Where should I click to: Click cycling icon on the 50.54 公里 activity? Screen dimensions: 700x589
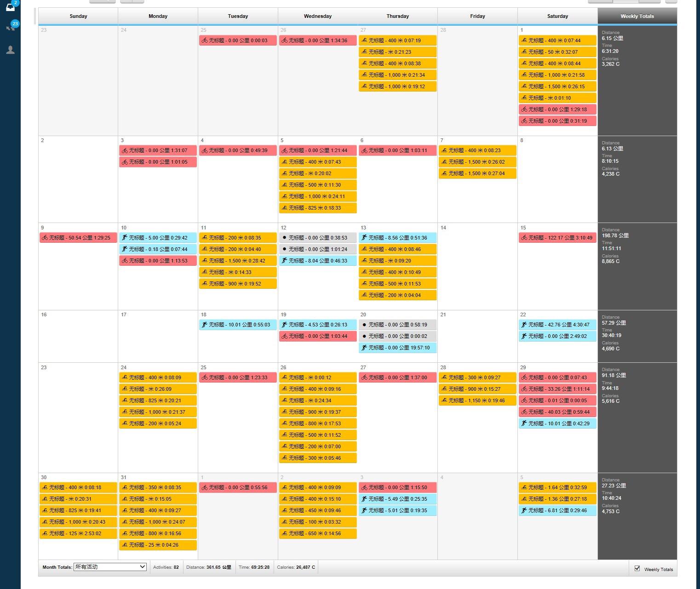(45, 238)
